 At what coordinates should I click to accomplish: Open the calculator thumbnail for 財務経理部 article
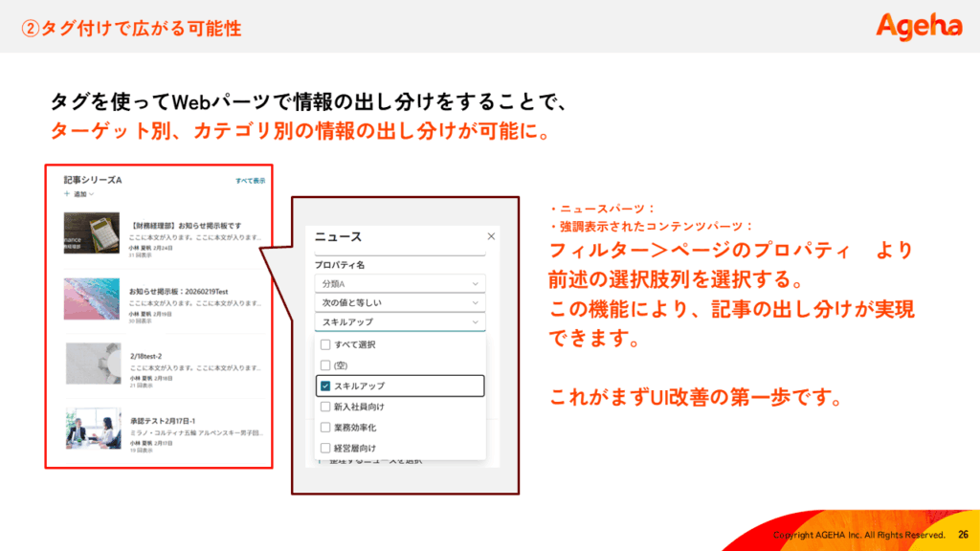91,233
